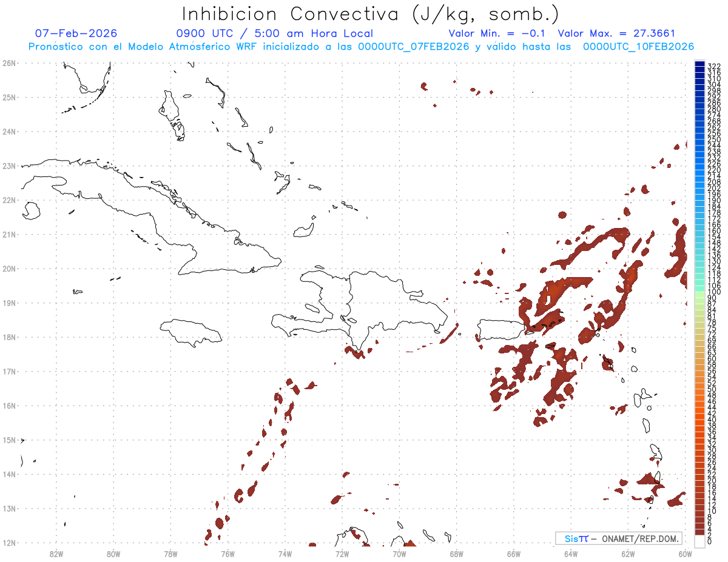
Task: Select the 68W longitude label
Action: (457, 554)
